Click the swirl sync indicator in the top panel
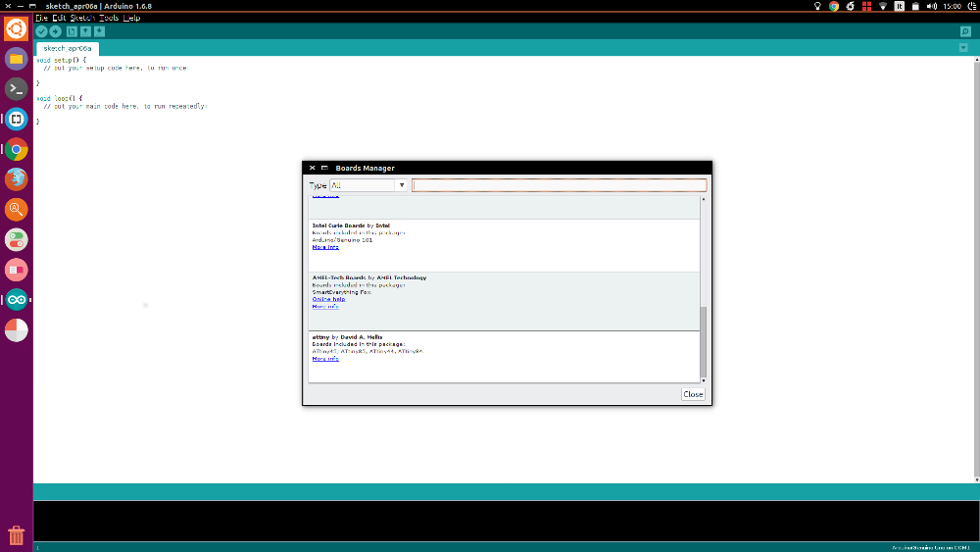Image resolution: width=980 pixels, height=552 pixels. point(850,6)
